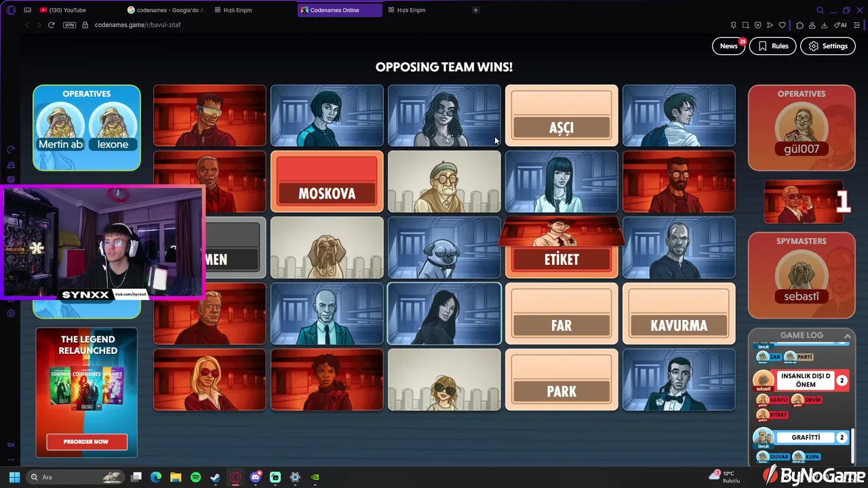This screenshot has height=488, width=868.
Task: Click the FAR word card
Action: pos(561,313)
